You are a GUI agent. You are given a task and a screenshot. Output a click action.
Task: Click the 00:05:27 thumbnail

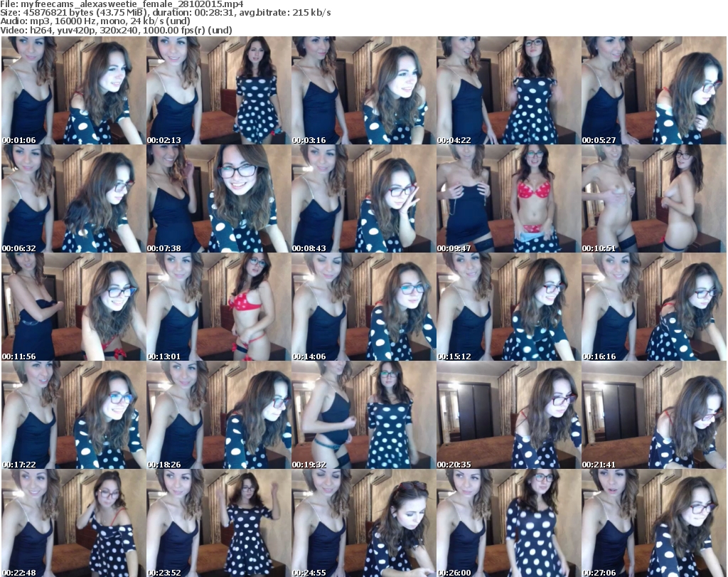654,90
